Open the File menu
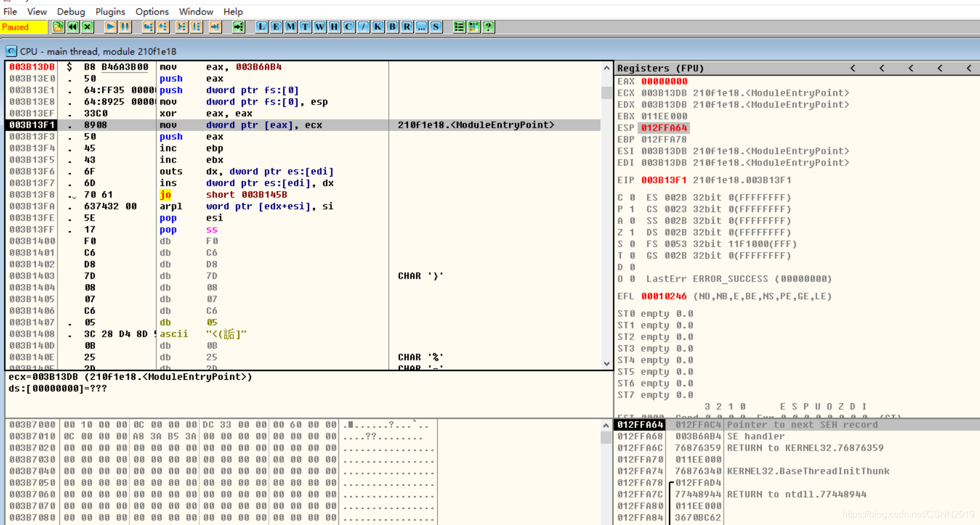This screenshot has width=980, height=525. (10, 12)
